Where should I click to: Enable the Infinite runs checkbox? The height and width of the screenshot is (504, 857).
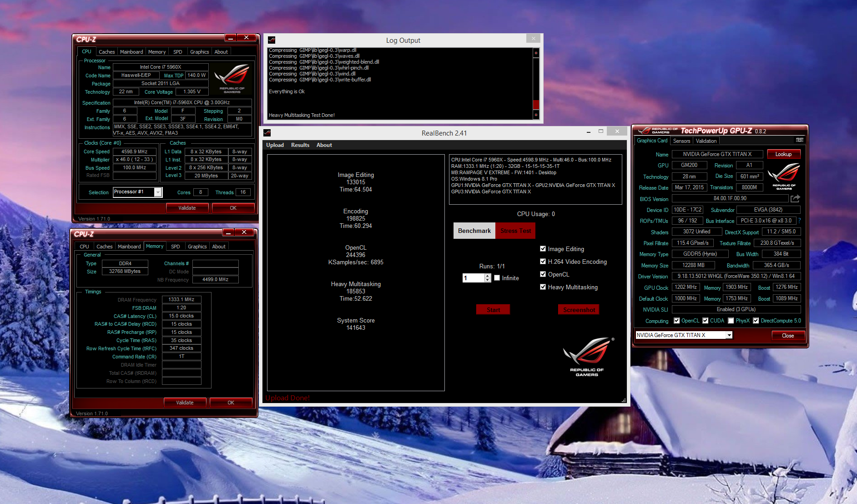coord(497,278)
